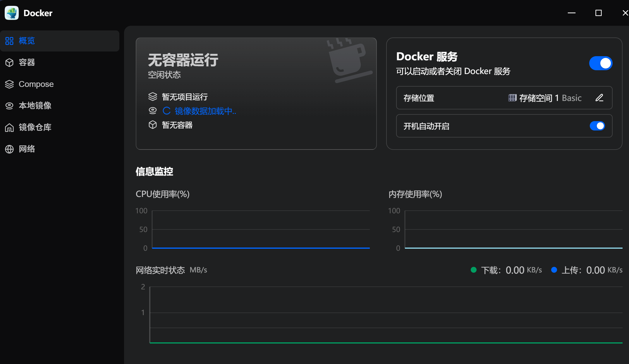Screen dimensions: 629x364
Task: Click the network globe icon in sidebar
Action: pyautogui.click(x=9, y=149)
